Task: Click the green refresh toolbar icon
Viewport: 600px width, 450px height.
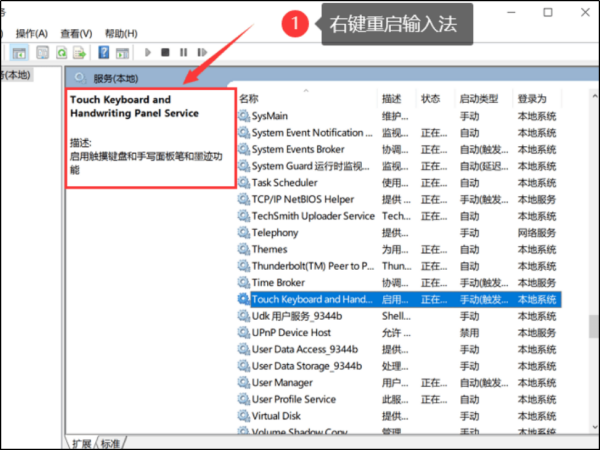Action: click(61, 52)
